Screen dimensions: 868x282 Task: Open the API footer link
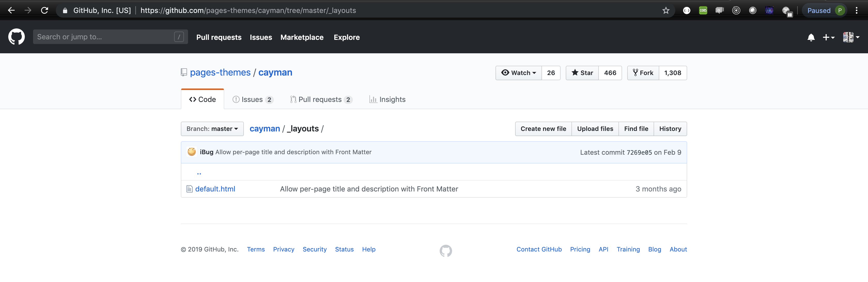click(x=603, y=249)
